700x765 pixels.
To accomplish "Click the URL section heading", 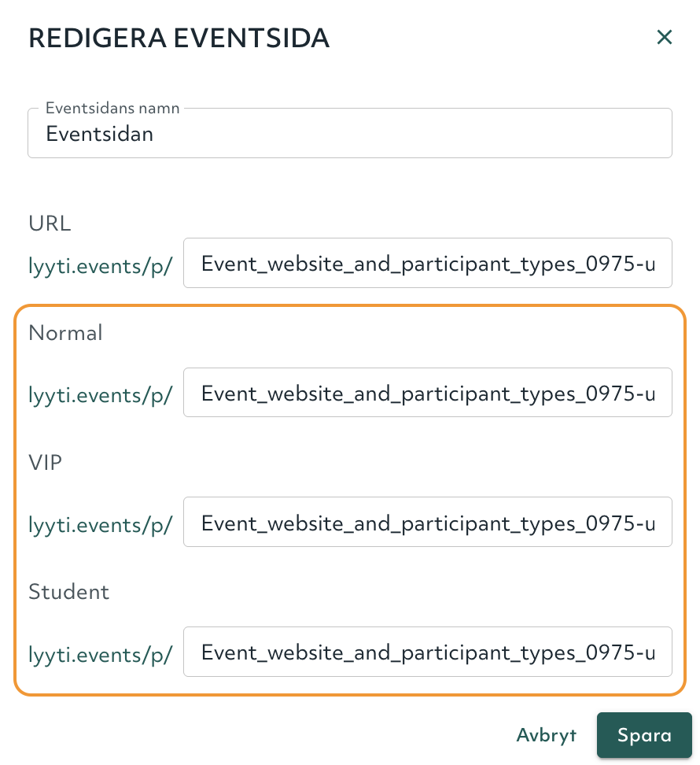I will click(x=49, y=224).
